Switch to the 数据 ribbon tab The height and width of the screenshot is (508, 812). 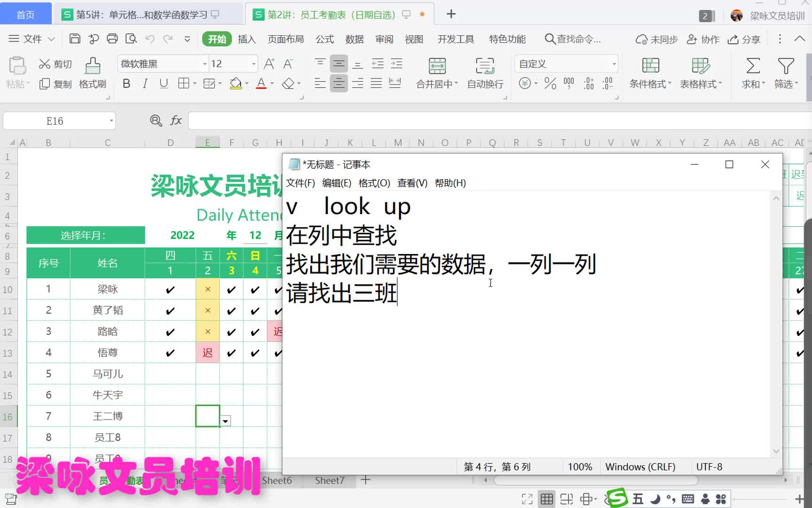click(355, 39)
